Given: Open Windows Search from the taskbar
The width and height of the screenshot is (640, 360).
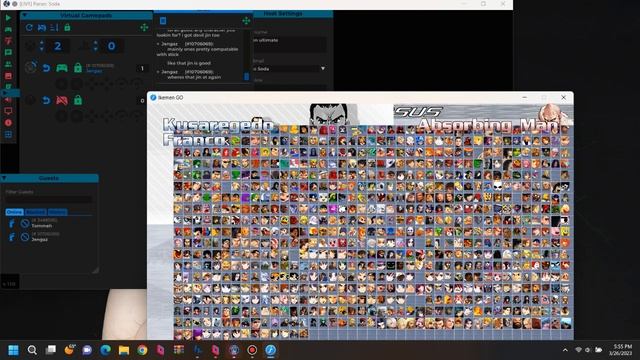Looking at the screenshot, I should coord(32,350).
